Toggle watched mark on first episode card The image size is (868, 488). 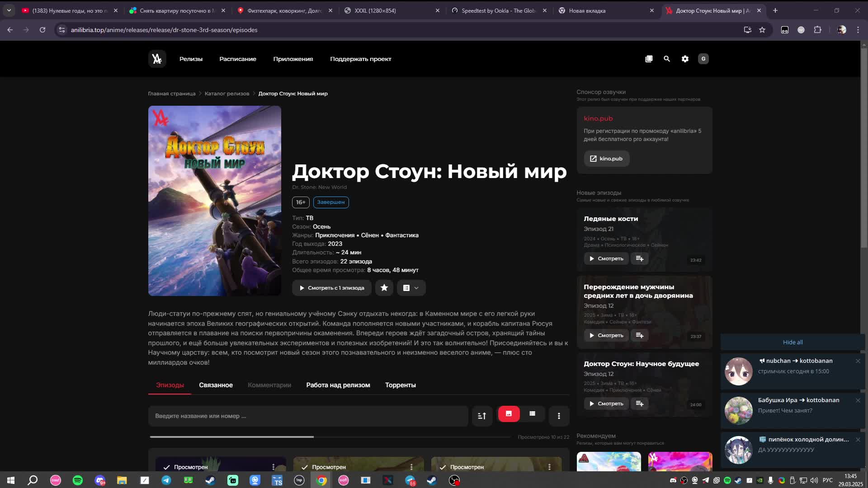(x=185, y=467)
